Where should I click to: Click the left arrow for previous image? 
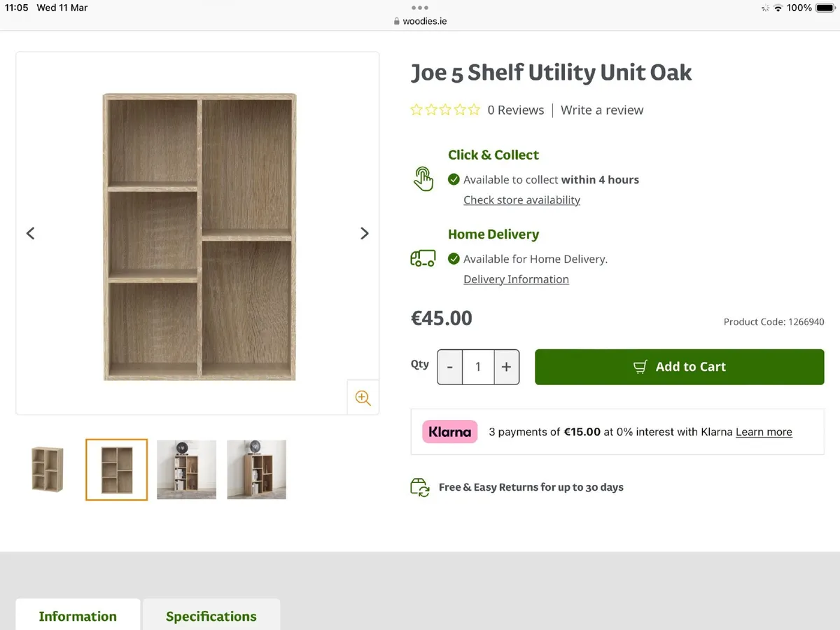click(x=31, y=233)
